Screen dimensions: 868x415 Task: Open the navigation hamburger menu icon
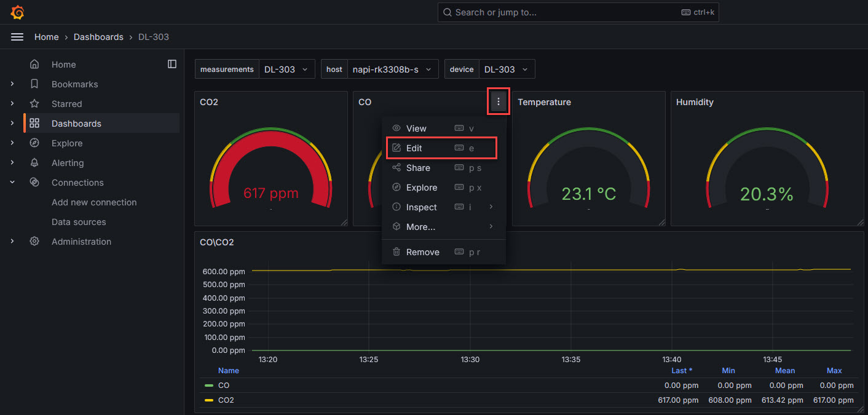(x=17, y=36)
